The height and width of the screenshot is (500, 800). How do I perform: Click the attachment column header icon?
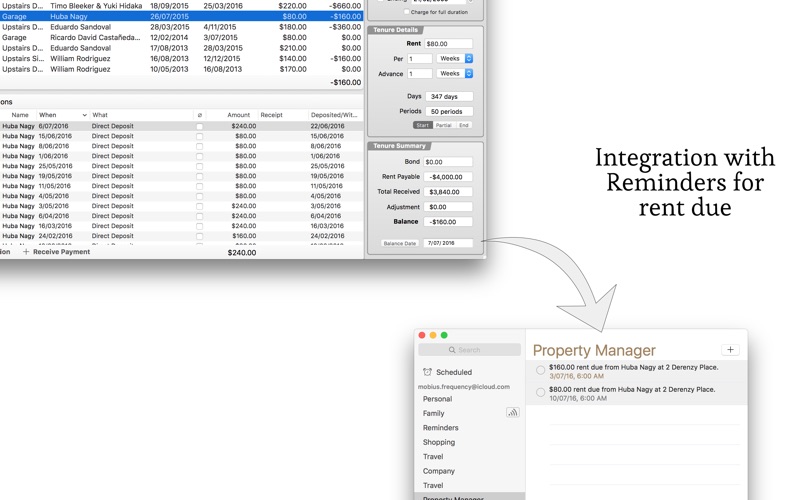[199, 115]
